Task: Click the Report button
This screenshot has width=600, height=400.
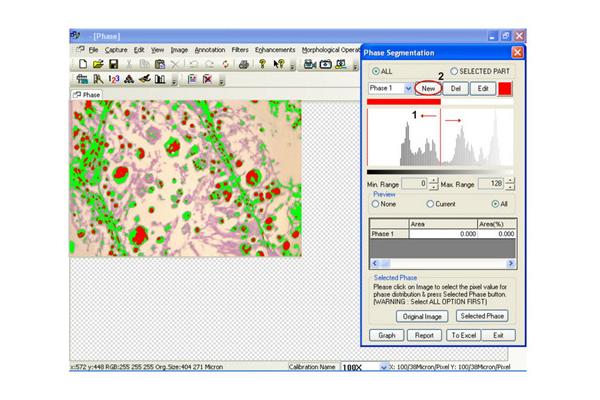Action: [424, 335]
